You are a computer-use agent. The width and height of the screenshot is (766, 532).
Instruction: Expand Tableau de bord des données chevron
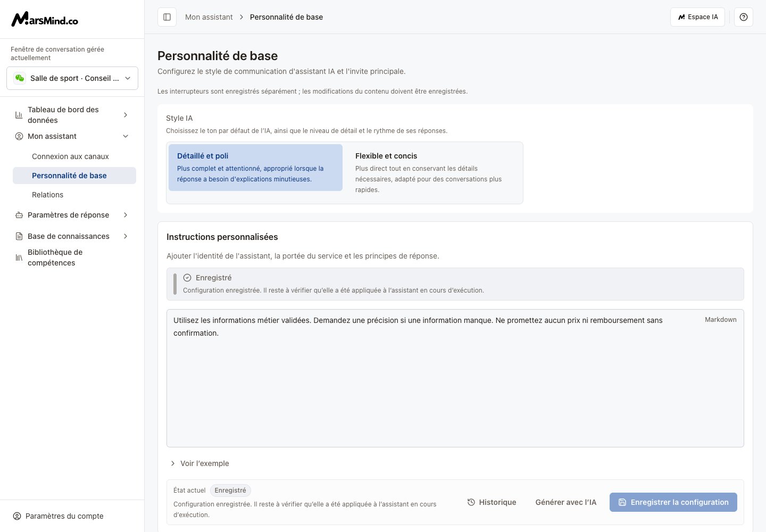coord(126,115)
